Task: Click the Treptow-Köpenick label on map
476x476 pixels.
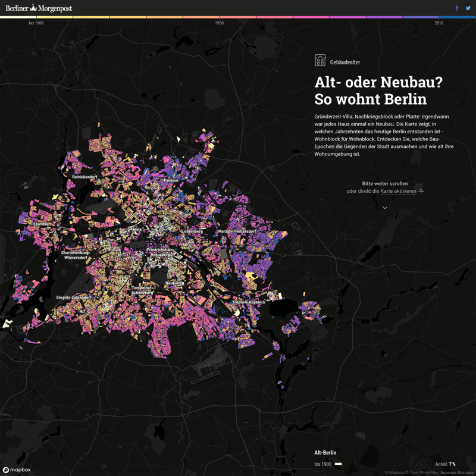Action: [249, 302]
